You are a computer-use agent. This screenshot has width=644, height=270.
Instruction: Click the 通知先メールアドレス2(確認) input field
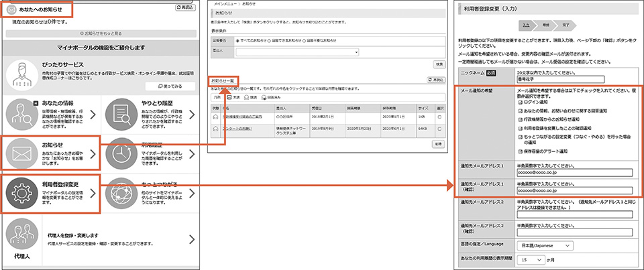[575, 232]
